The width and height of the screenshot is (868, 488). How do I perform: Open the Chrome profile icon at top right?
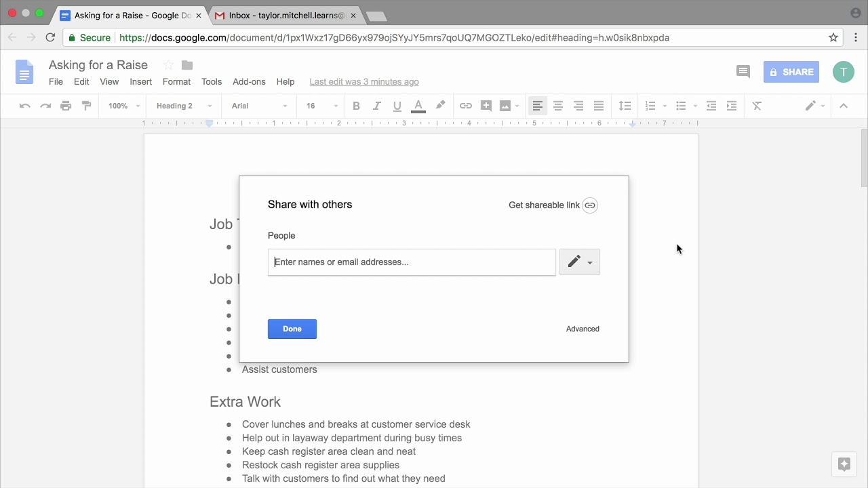[855, 12]
